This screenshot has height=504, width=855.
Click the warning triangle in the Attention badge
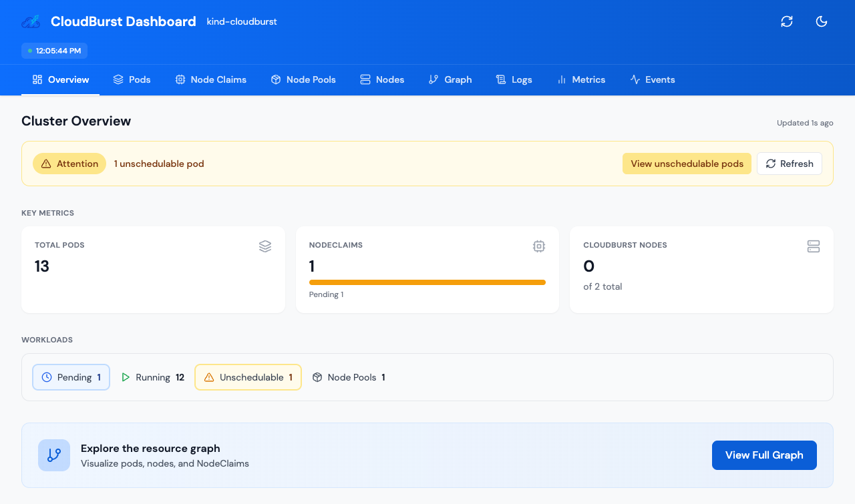[46, 163]
